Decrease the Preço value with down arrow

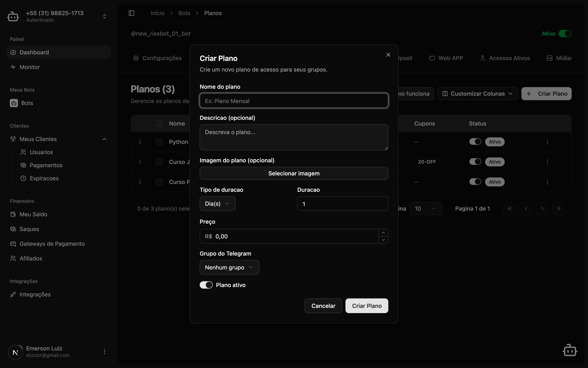[x=383, y=240]
